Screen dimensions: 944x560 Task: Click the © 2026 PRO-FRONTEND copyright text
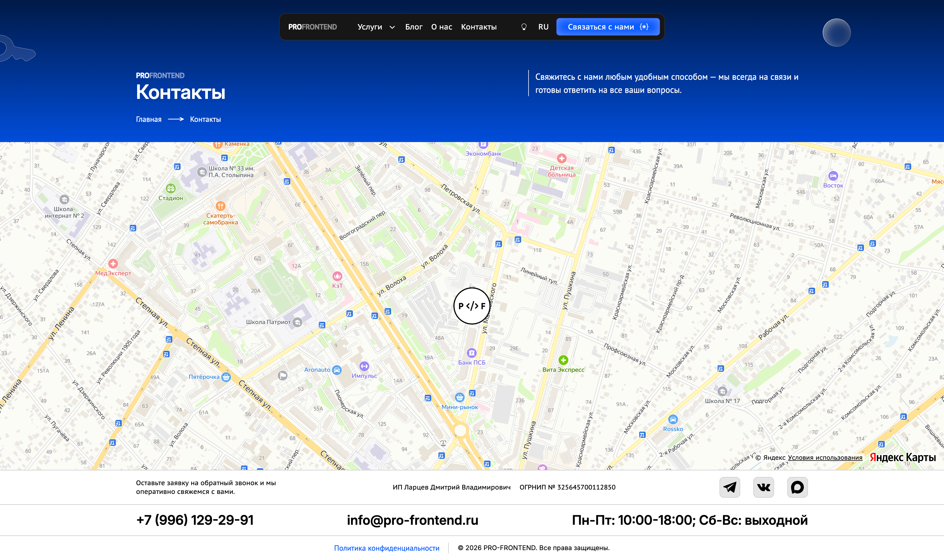pyautogui.click(x=533, y=548)
